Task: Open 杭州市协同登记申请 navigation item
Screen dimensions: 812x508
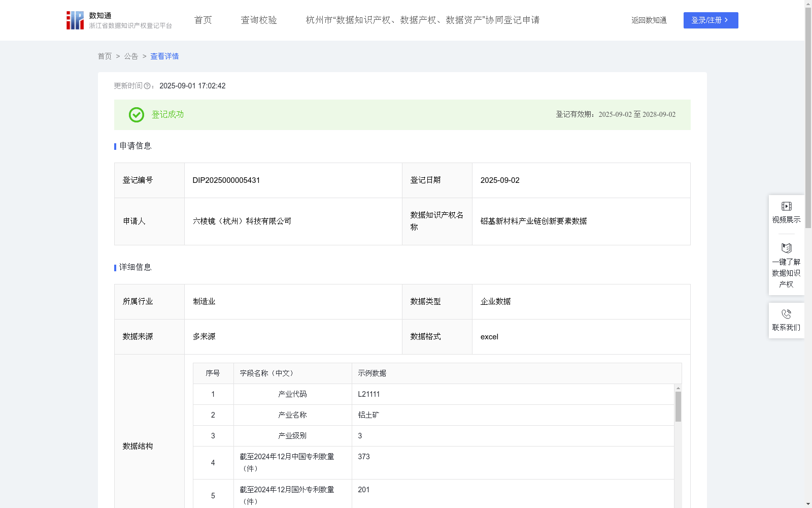Action: (423, 20)
